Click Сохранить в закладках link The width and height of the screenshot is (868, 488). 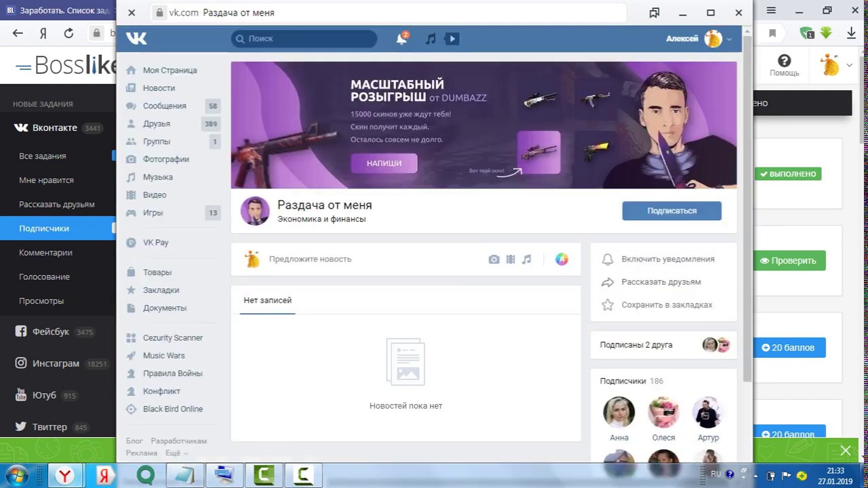[x=667, y=305]
